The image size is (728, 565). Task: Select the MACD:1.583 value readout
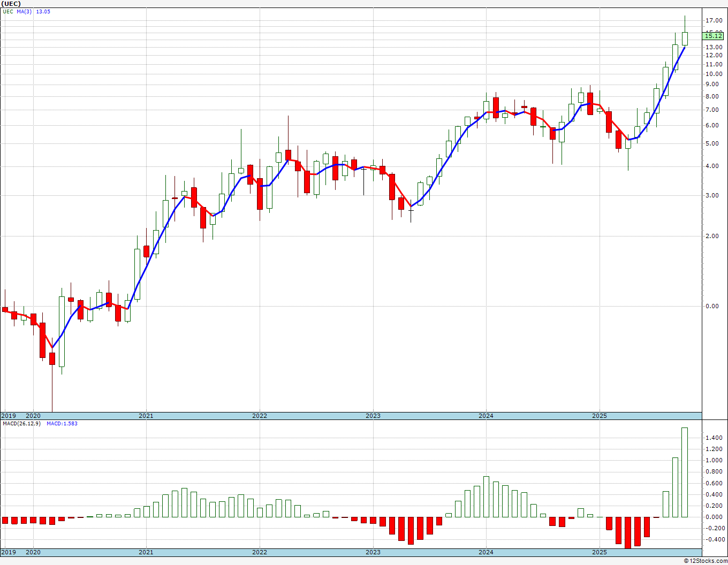coord(62,424)
